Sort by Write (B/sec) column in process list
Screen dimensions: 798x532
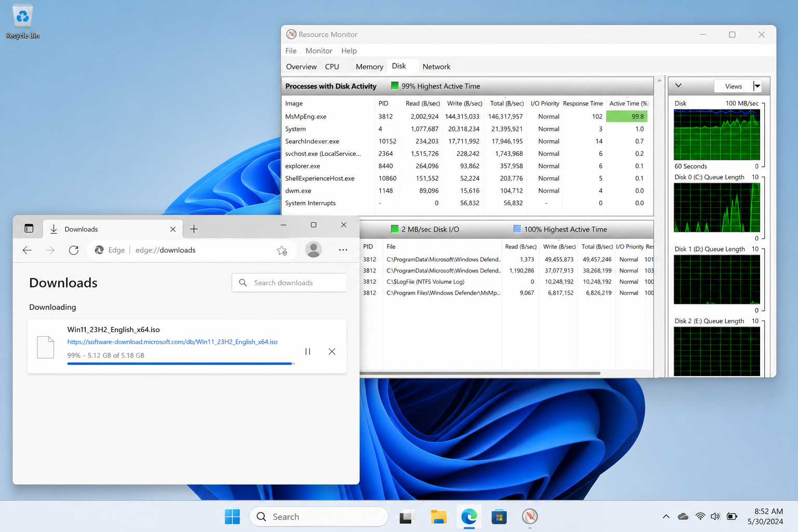464,103
